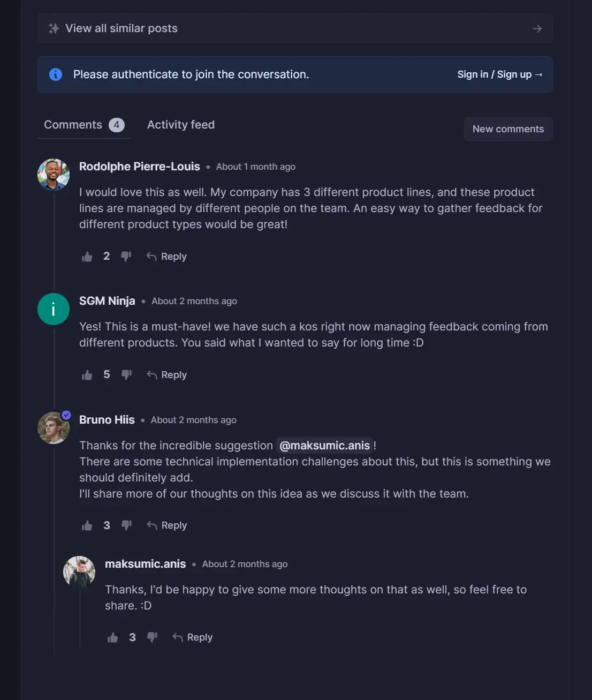This screenshot has width=592, height=700.
Task: Click the thumbs up icon on Rodolphe's comment
Action: (87, 256)
